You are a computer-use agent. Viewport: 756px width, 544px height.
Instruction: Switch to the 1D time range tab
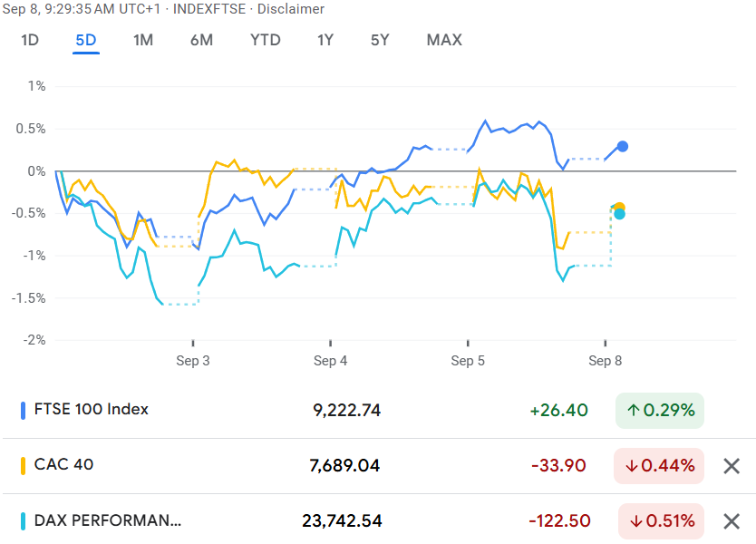(30, 40)
